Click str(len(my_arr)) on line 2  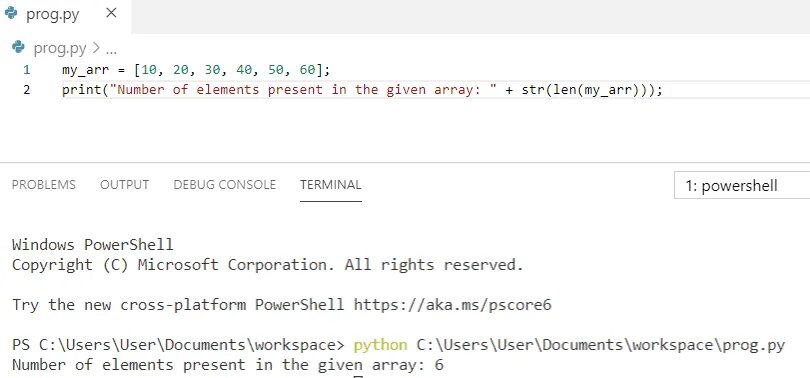tap(584, 90)
